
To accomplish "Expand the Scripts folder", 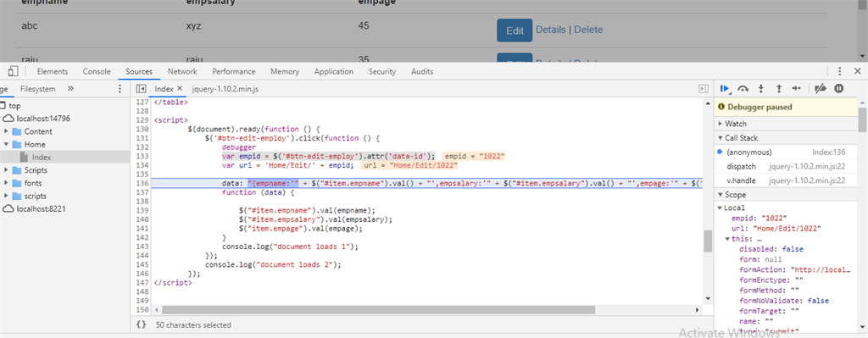I will [6, 170].
